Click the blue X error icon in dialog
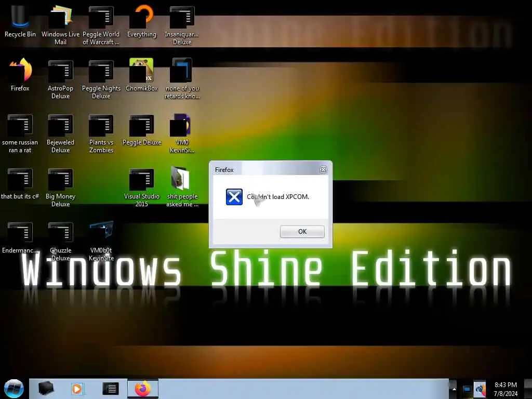 [234, 197]
